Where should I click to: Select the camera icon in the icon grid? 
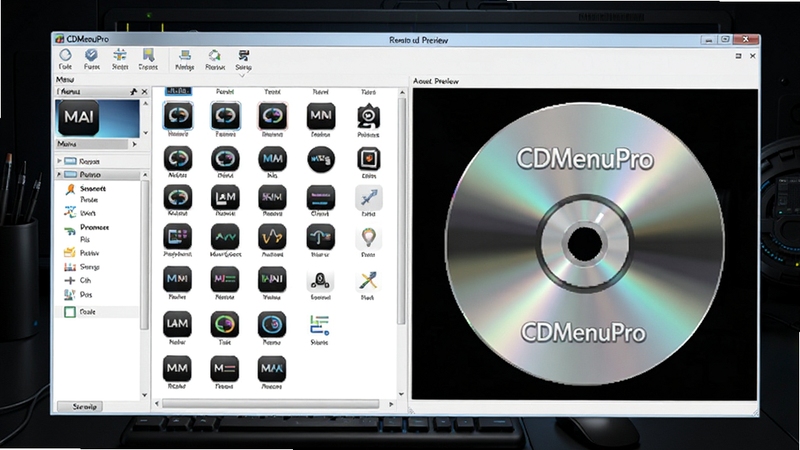pos(368,116)
